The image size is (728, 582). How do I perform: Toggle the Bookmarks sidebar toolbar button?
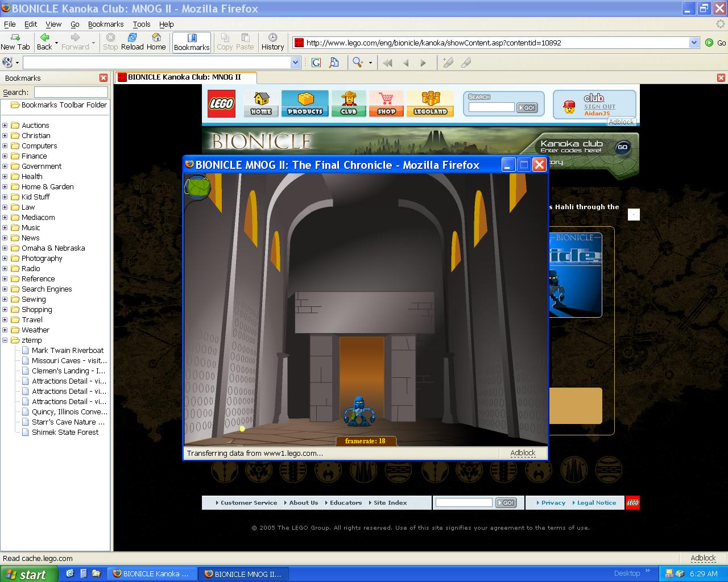(192, 42)
